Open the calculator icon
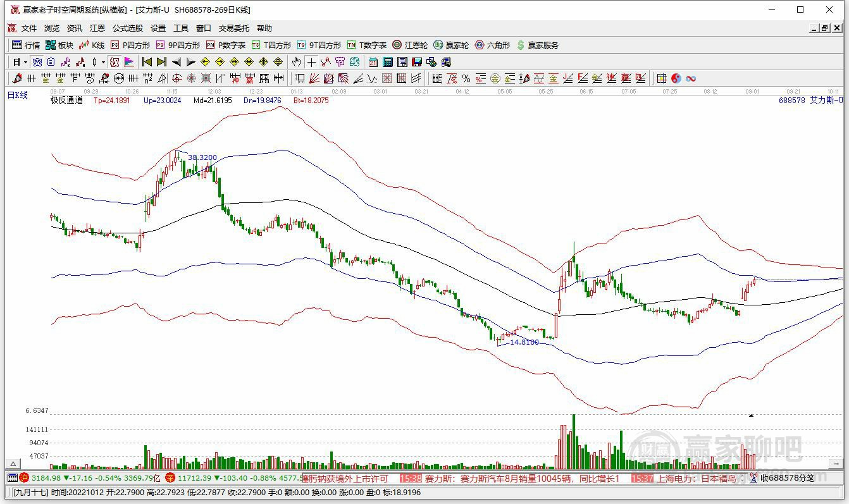This screenshot has width=849, height=504. (387, 62)
